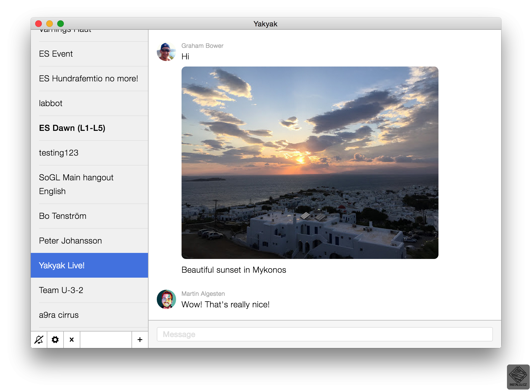The width and height of the screenshot is (532, 392).
Task: Click the Mykonos sunset image thumbnail
Action: [x=310, y=163]
